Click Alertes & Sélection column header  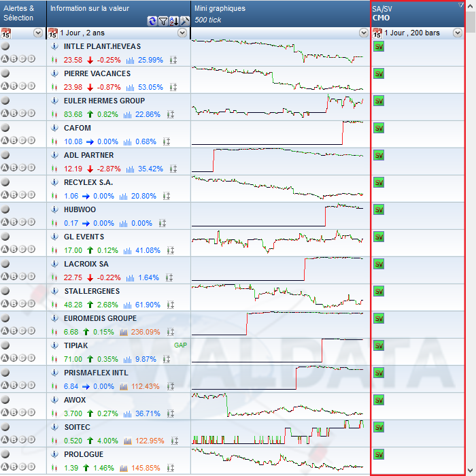[23, 14]
